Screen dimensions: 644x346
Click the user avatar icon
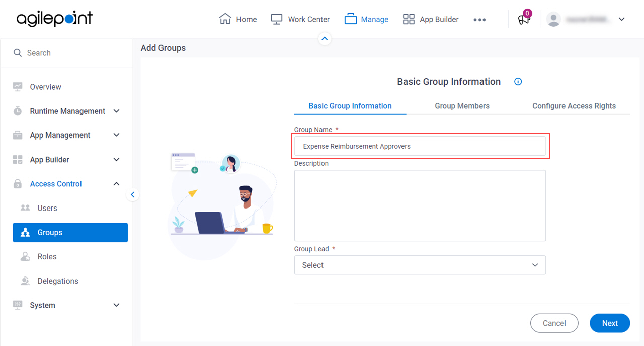pyautogui.click(x=553, y=19)
